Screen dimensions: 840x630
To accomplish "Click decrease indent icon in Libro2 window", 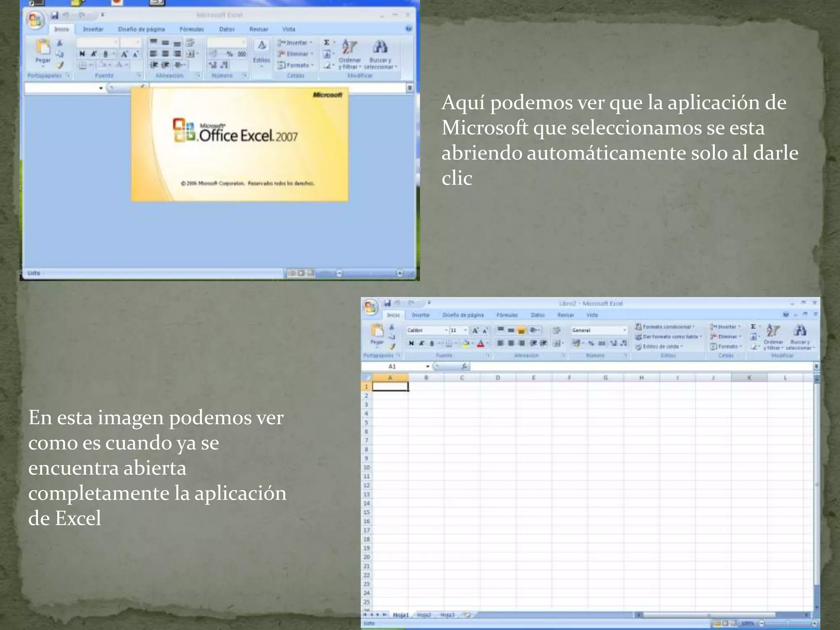I will [x=533, y=343].
